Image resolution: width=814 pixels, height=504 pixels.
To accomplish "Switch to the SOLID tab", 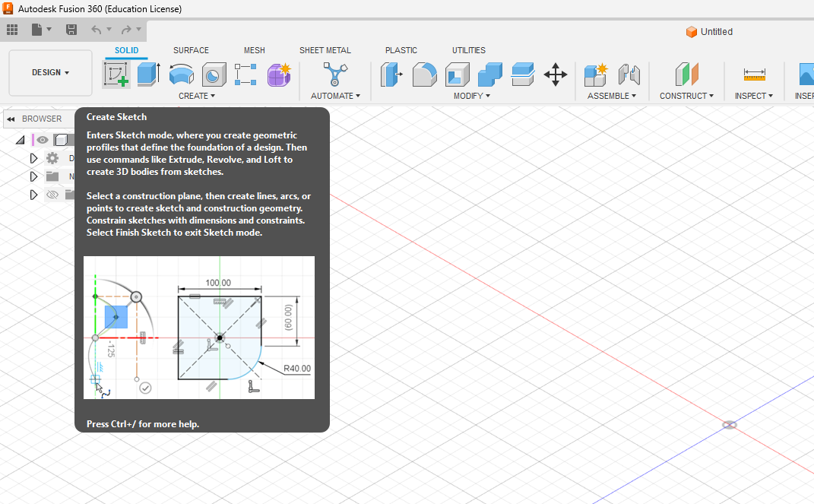I will [x=127, y=50].
